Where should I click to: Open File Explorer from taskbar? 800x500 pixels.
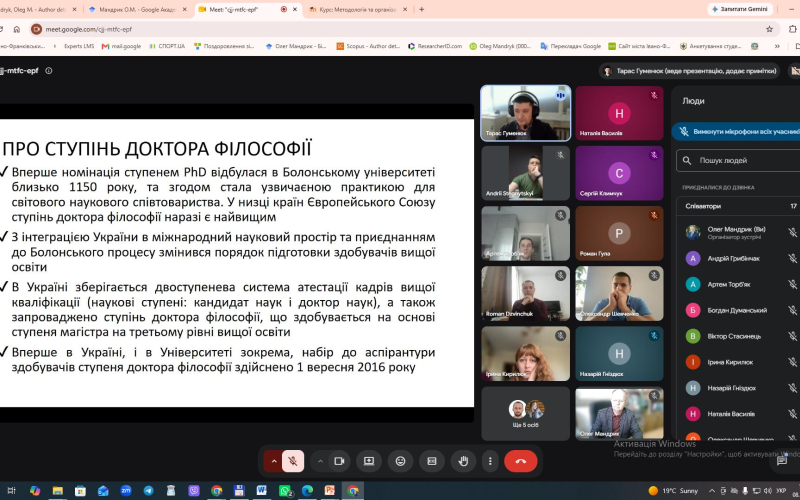point(57,490)
